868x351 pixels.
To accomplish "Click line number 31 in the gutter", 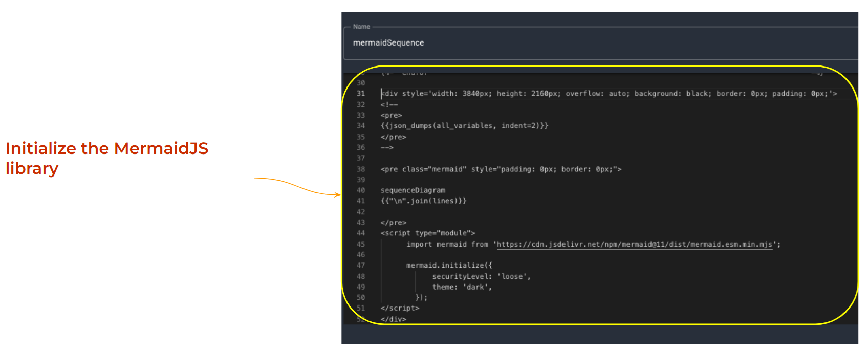I will [x=361, y=94].
